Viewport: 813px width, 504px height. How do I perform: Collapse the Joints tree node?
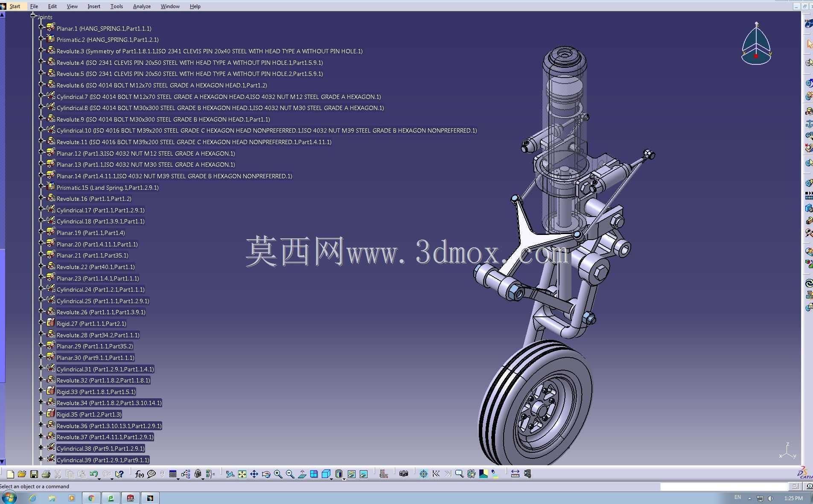tap(33, 16)
